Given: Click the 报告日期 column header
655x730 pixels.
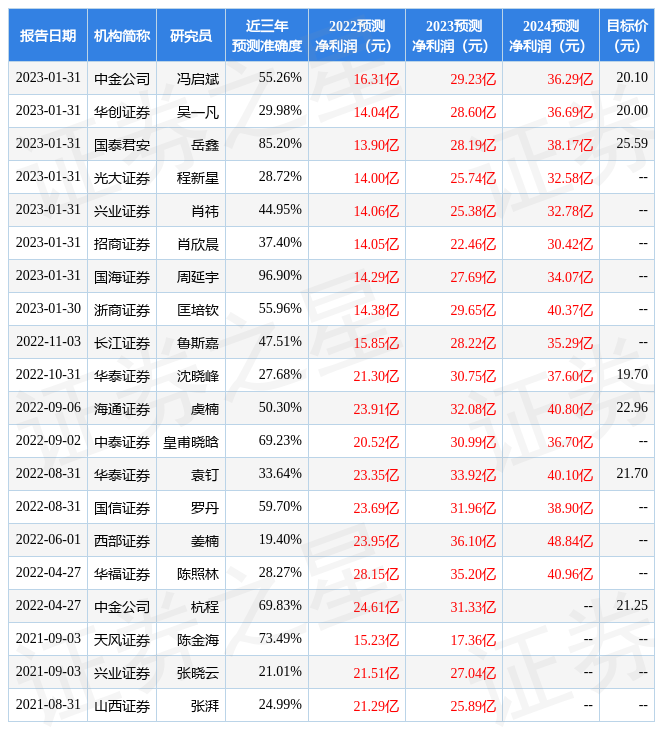Looking at the screenshot, I should tap(47, 35).
